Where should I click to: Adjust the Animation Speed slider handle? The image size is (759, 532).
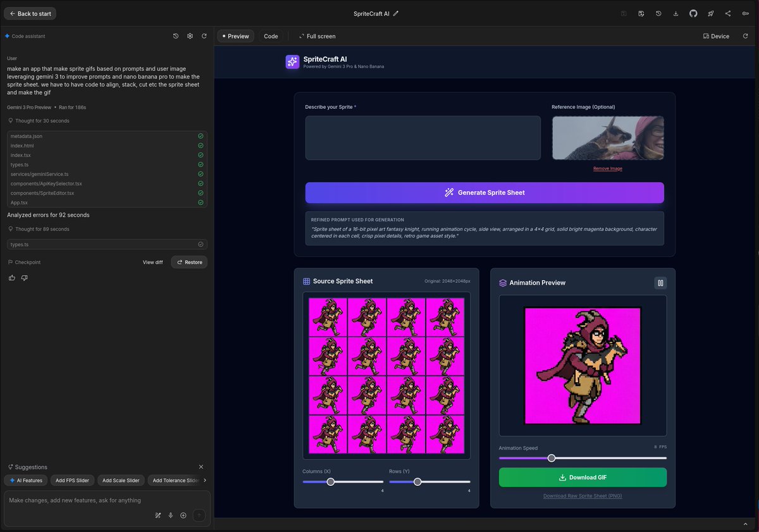[x=552, y=458]
